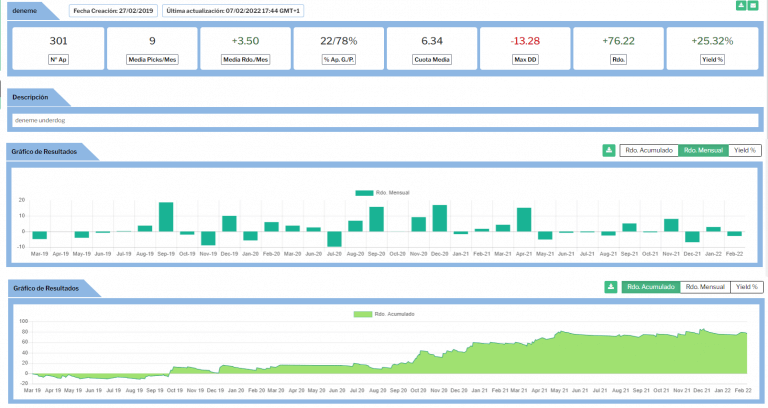The width and height of the screenshot is (768, 408).
Task: Switch area chart to Rdo. Mensual
Action: coord(705,287)
